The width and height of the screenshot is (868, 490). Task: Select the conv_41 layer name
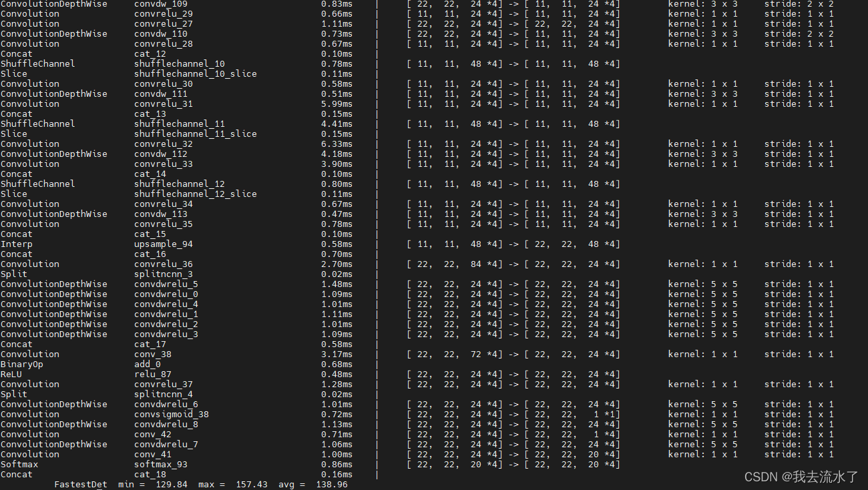pyautogui.click(x=153, y=455)
